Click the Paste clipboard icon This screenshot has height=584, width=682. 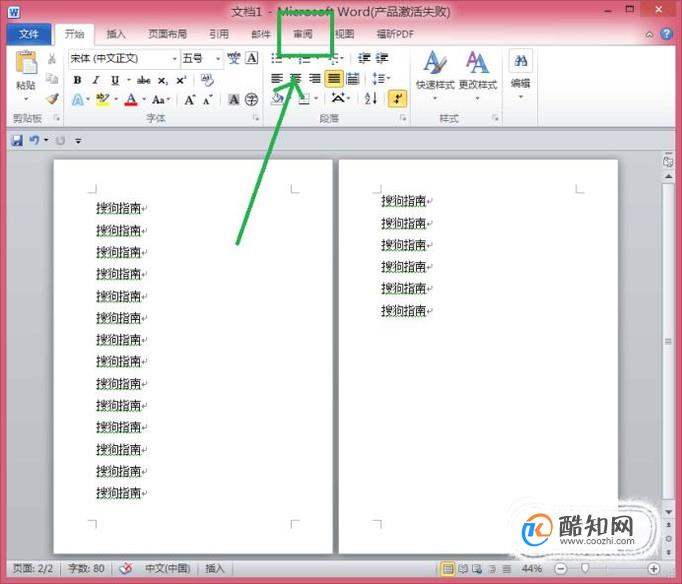point(26,63)
